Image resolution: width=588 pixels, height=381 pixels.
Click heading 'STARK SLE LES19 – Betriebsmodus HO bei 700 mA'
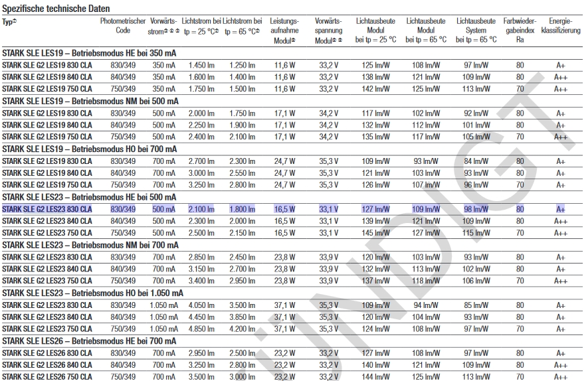pos(89,149)
